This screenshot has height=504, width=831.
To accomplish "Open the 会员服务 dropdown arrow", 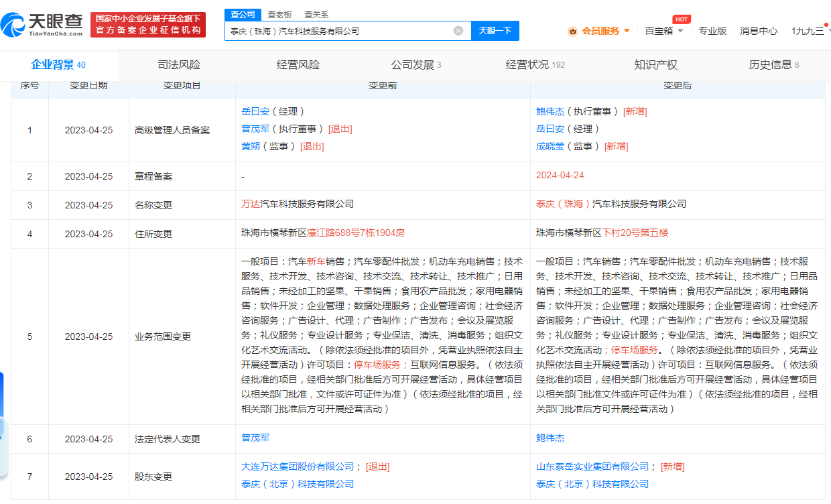I will click(x=627, y=31).
